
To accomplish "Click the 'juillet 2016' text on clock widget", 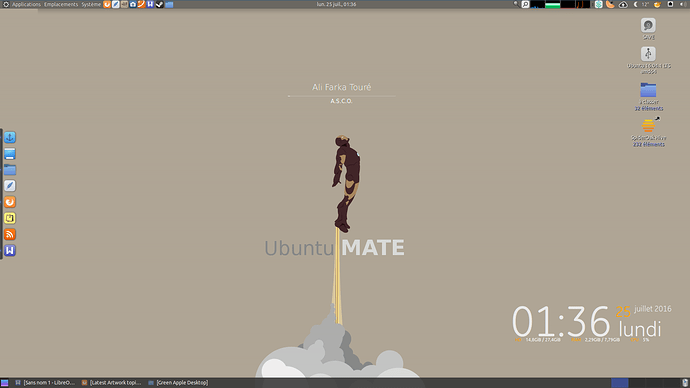I will pos(653,309).
